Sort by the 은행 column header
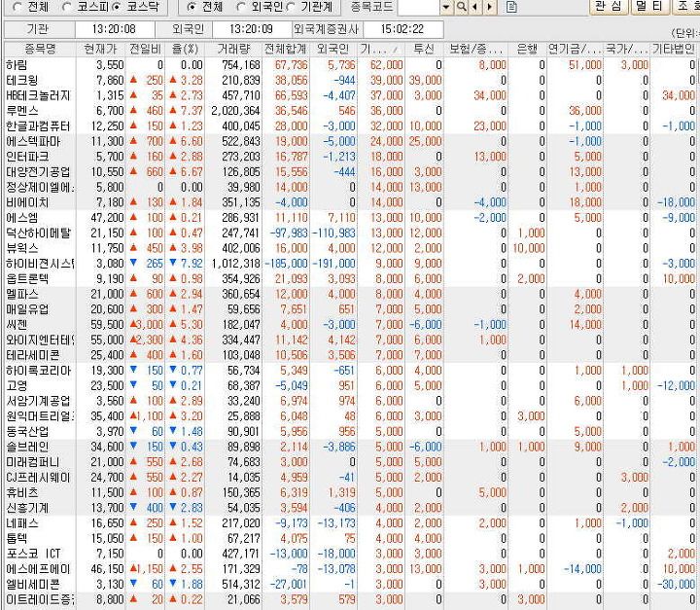The width and height of the screenshot is (700, 610). 527,49
